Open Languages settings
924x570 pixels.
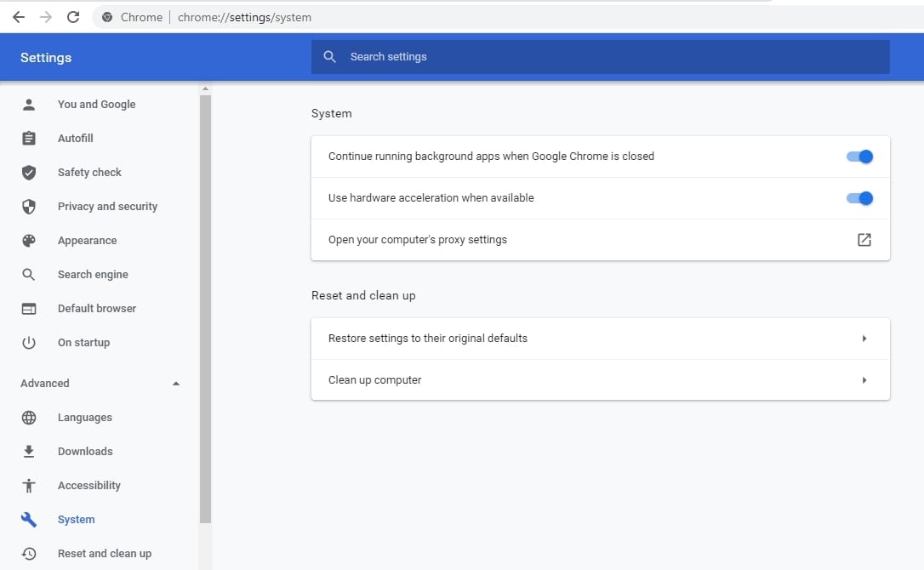[x=85, y=418]
